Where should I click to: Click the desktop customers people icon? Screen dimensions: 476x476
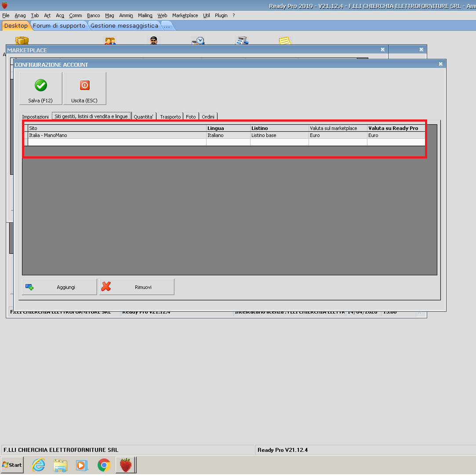[110, 41]
